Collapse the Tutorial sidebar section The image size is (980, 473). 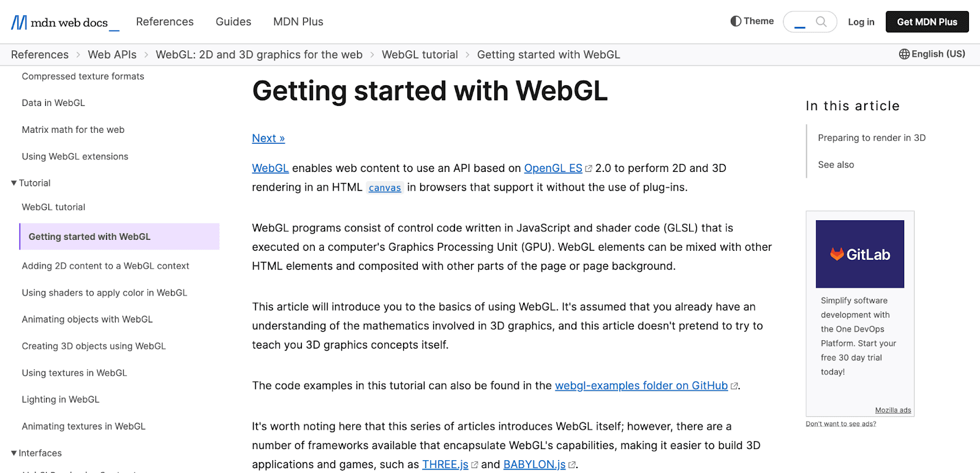pos(14,183)
